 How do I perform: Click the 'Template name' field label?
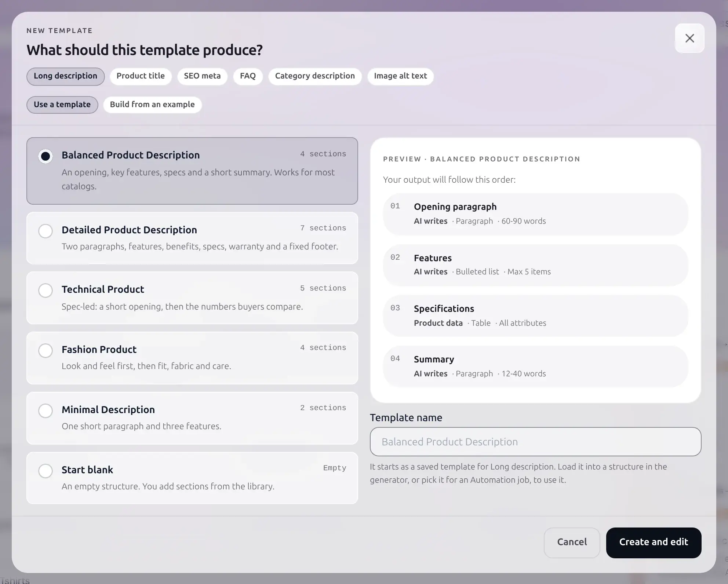point(406,417)
